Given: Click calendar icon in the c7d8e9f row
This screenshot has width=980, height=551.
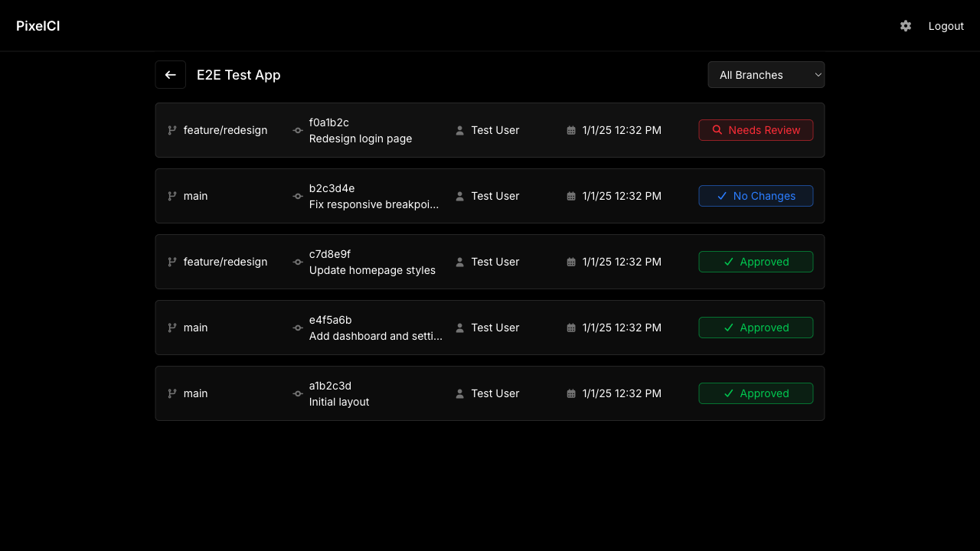Looking at the screenshot, I should (571, 262).
